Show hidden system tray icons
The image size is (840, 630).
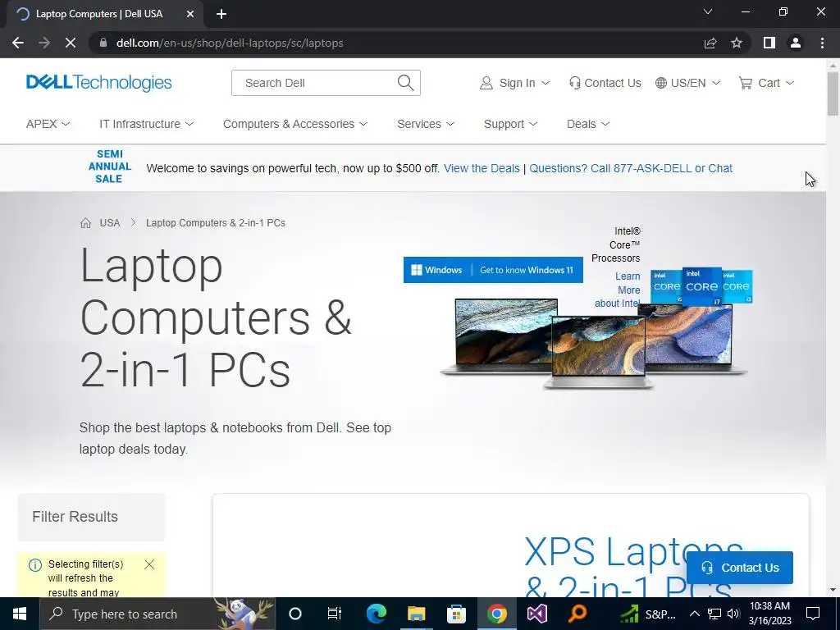694,614
